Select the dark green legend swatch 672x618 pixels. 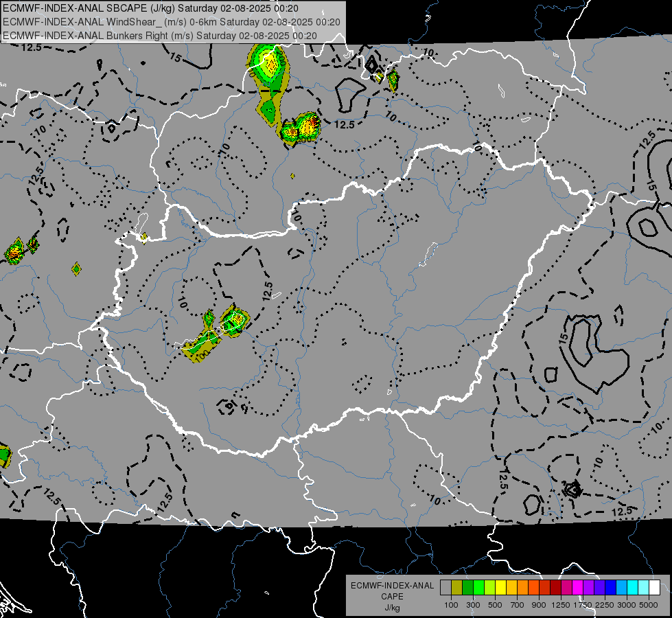click(467, 587)
